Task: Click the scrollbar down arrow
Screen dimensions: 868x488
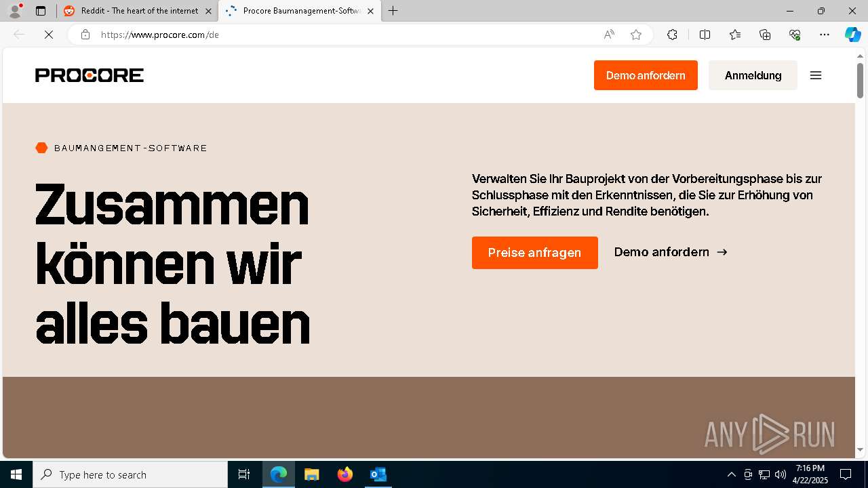Action: coord(860,449)
